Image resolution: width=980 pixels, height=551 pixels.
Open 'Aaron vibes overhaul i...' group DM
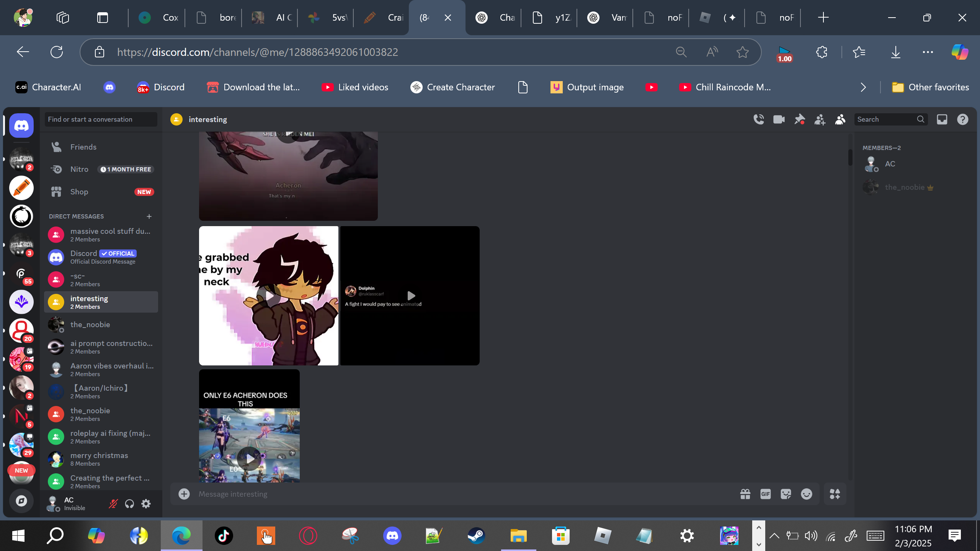[101, 370]
